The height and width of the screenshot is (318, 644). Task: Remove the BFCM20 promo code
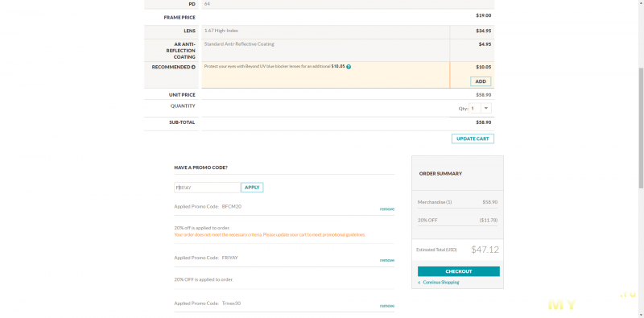[x=387, y=209]
